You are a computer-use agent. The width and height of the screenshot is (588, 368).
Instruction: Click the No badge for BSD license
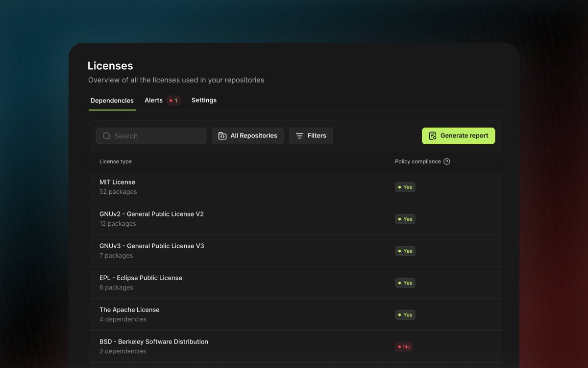tap(404, 346)
